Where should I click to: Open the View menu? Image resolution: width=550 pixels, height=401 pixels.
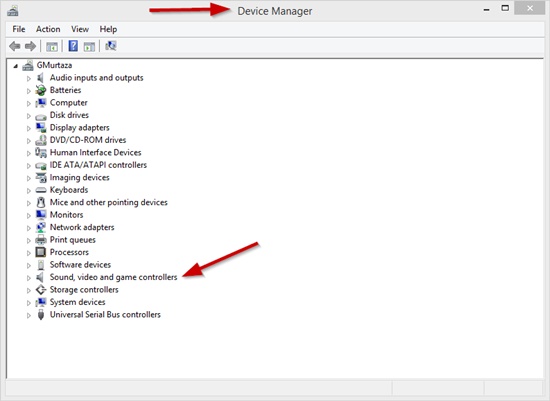[80, 29]
